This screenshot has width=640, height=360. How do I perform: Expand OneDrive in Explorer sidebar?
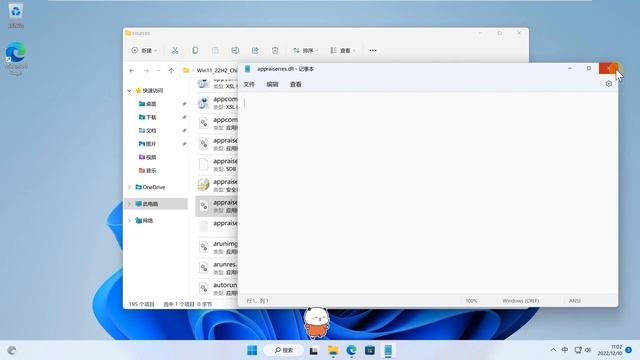(x=129, y=187)
